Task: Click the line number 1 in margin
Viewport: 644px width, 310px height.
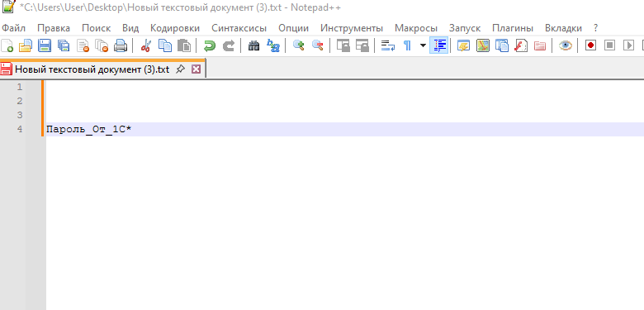Action: (20, 87)
